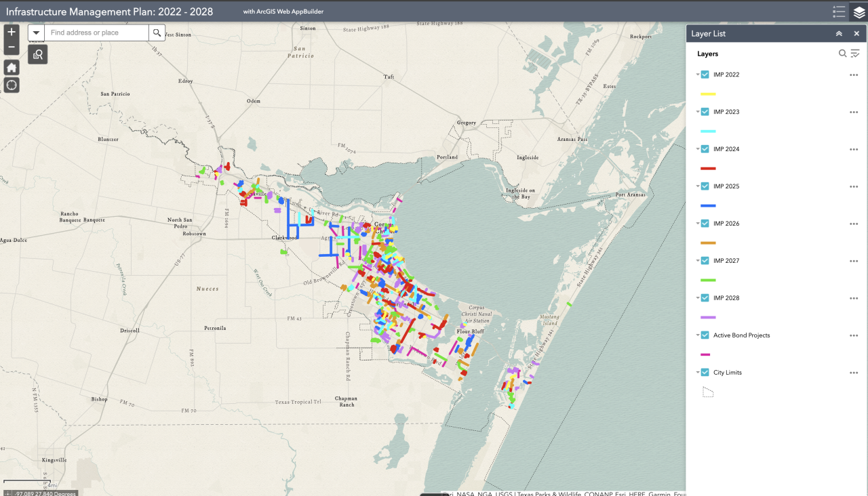Disable the Active Bond Projects layer
868x496 pixels.
click(705, 335)
